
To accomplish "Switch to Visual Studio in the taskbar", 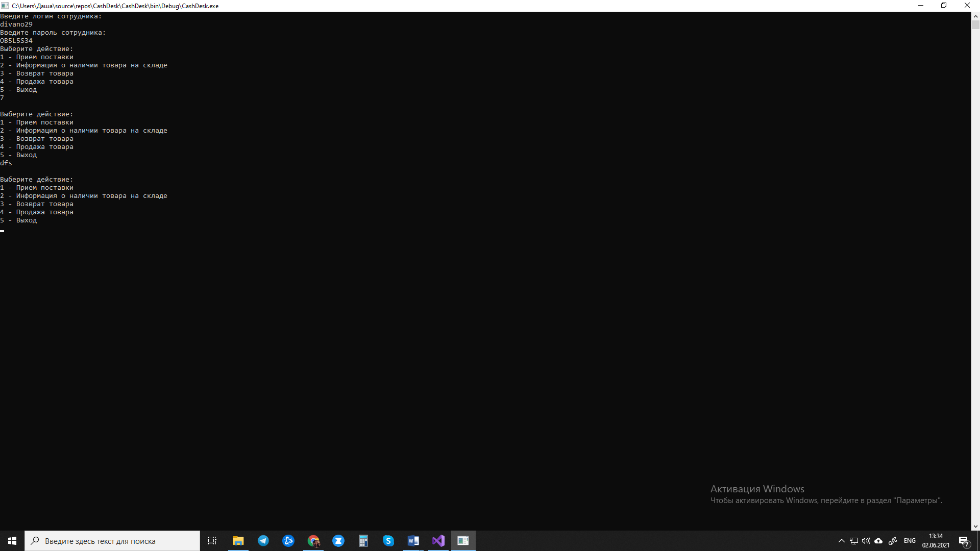I will [438, 541].
